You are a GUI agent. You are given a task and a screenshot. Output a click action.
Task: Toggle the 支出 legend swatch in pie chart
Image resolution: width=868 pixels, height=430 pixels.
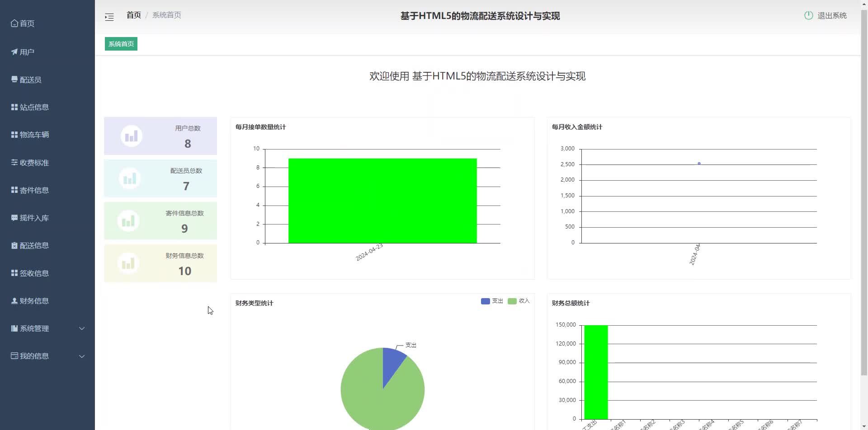[486, 301]
